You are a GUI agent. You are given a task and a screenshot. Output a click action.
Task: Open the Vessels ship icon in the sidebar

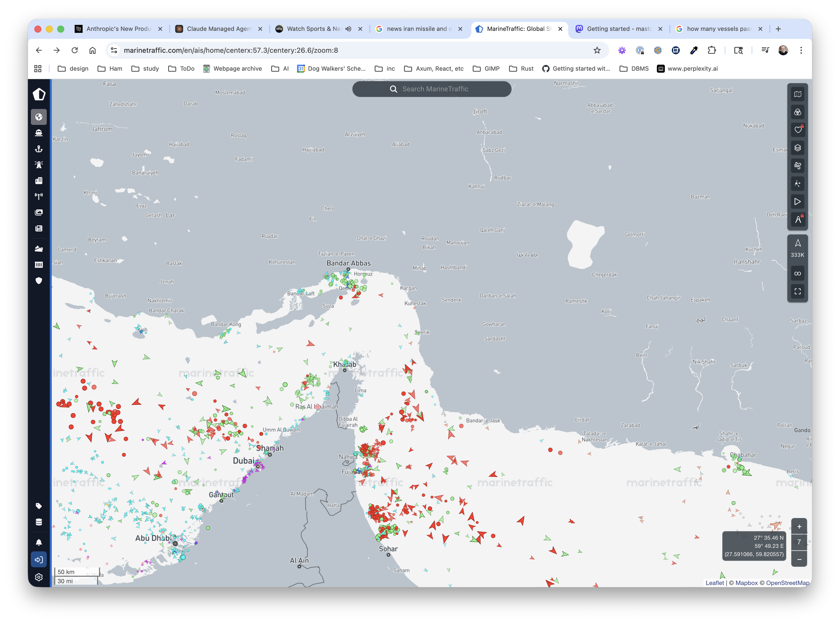pos(39,133)
